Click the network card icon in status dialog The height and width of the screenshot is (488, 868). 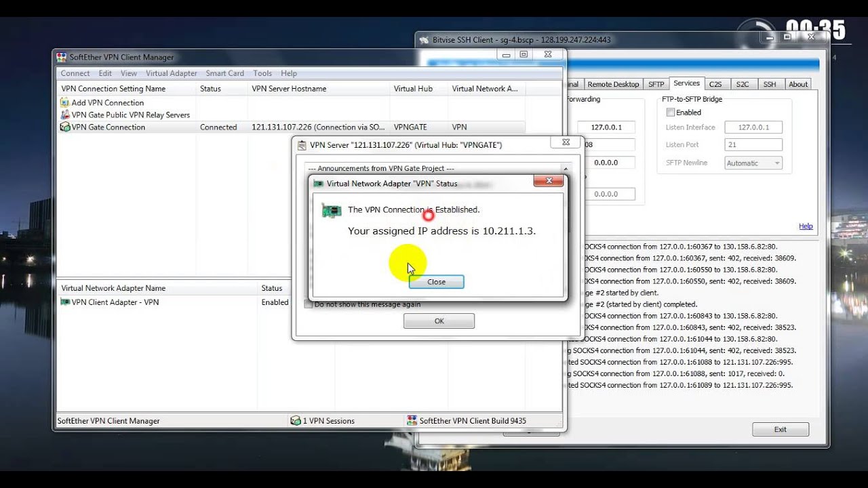(331, 211)
